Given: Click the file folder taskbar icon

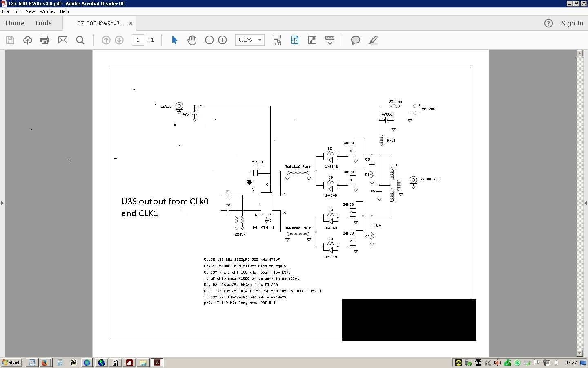Looking at the screenshot, I should [x=143, y=363].
